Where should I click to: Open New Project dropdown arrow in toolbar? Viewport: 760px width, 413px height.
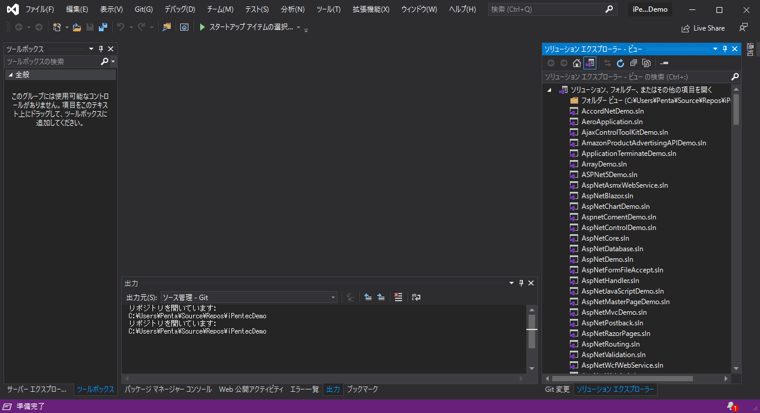[x=66, y=28]
